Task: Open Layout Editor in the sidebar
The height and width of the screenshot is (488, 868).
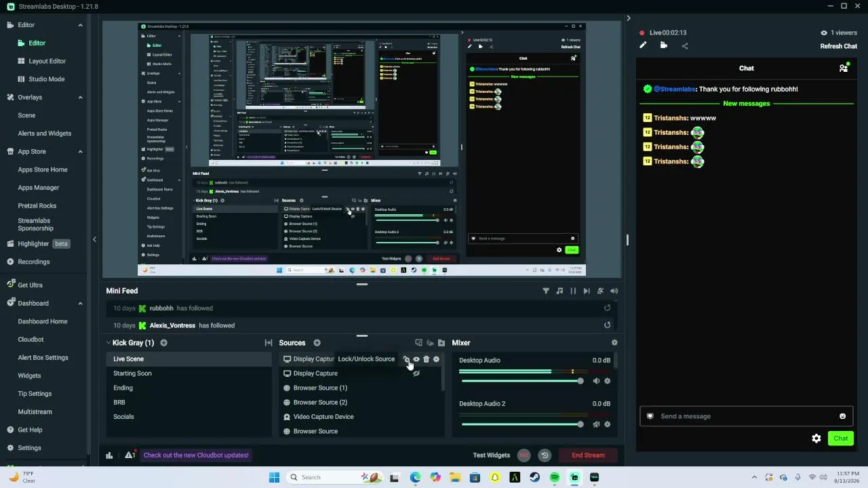Action: [47, 61]
